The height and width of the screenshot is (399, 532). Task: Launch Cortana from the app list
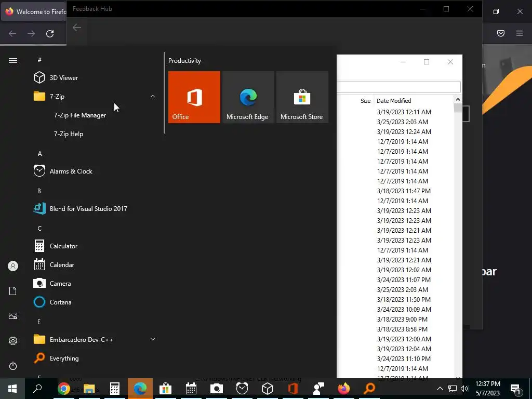[x=94, y=302]
